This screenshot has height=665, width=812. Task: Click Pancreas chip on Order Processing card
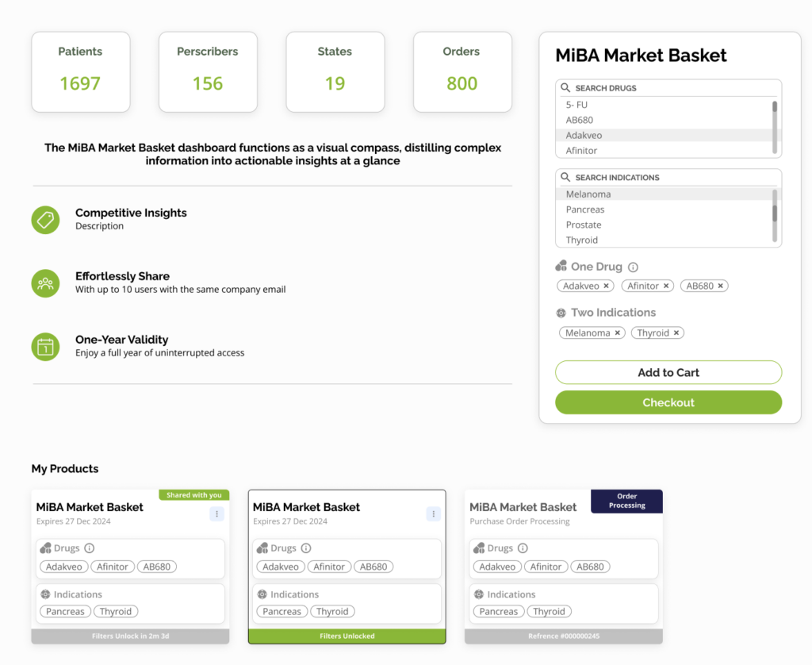[x=499, y=612]
